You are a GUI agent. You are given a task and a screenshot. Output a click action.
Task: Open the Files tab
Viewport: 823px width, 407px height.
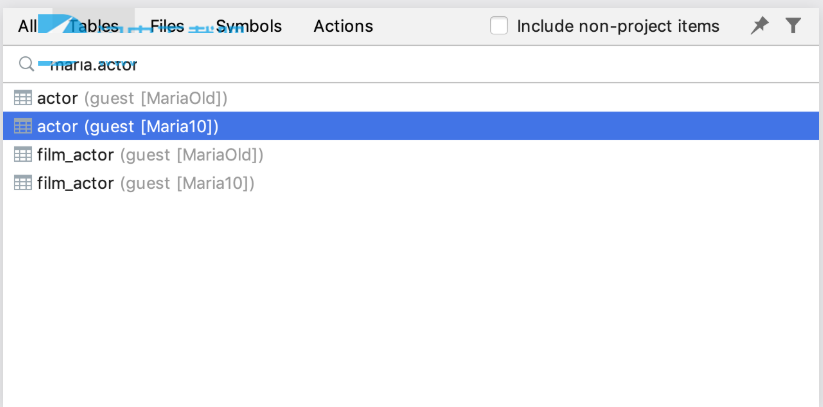pos(167,26)
